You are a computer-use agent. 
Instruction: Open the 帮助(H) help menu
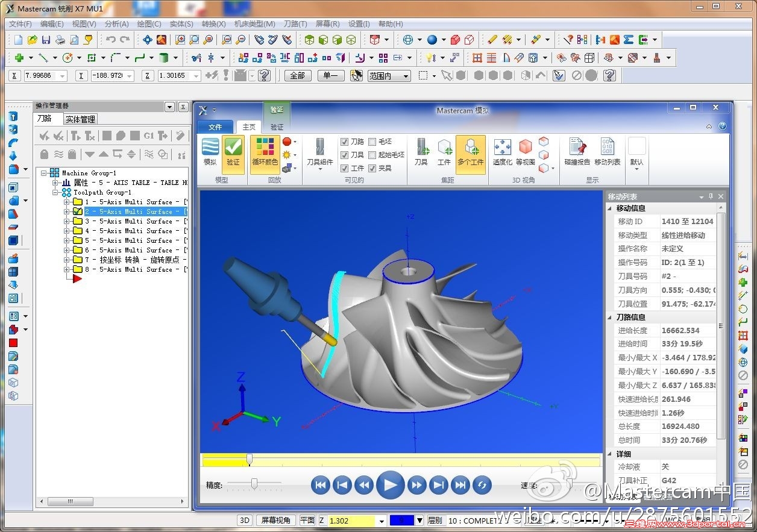coord(391,24)
